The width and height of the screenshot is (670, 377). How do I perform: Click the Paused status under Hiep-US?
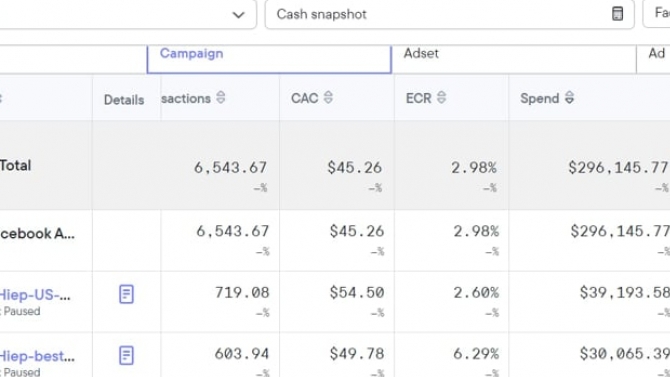22,311
